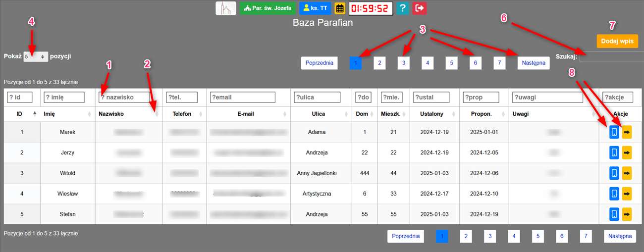644x252 pixels.
Task: Click the church logo icon
Action: [226, 8]
